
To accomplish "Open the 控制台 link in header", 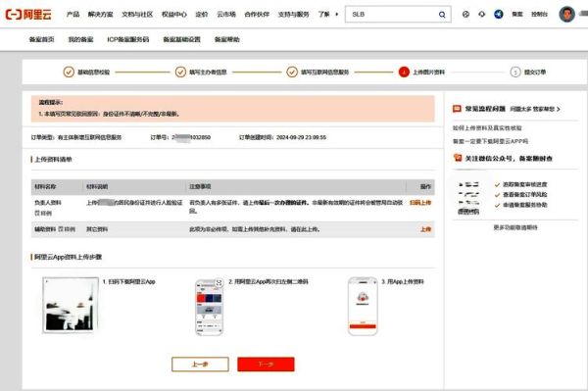I will 539,15.
